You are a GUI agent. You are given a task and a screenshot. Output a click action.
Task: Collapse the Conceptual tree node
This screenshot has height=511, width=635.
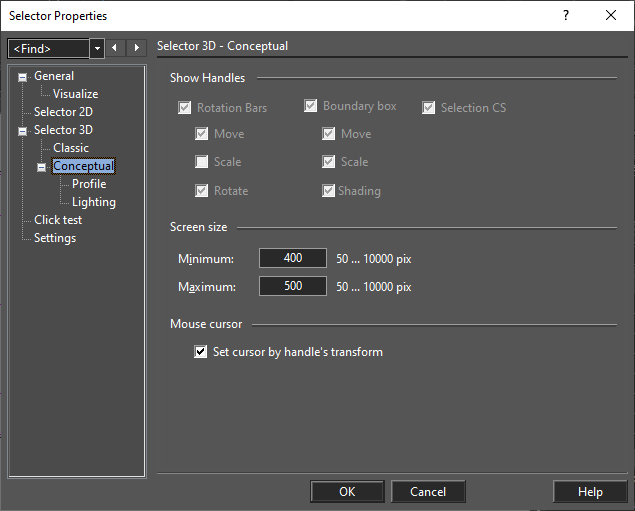point(41,167)
